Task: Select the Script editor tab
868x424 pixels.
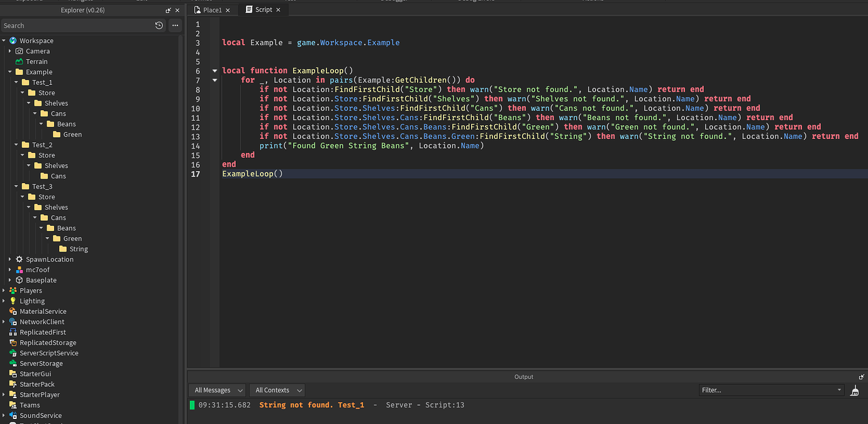Action: pyautogui.click(x=262, y=9)
